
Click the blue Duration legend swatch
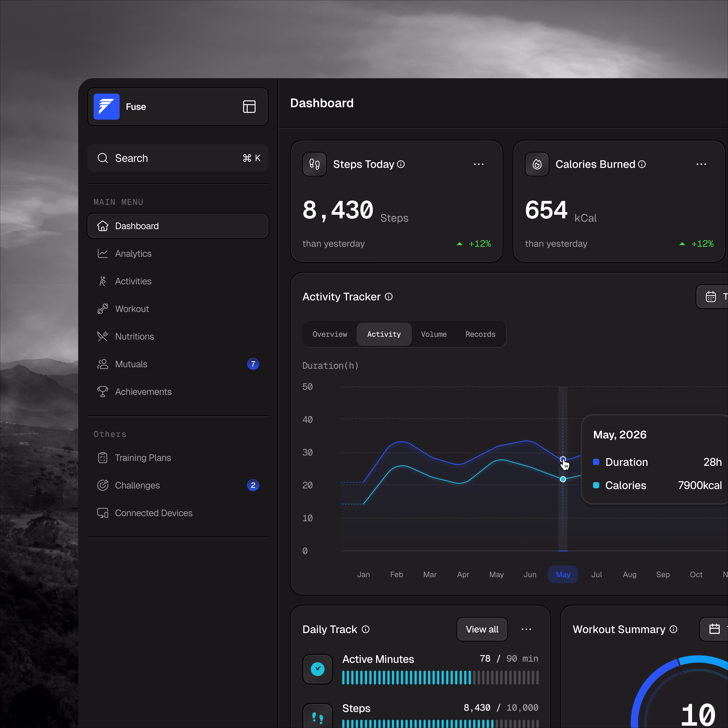coord(596,462)
